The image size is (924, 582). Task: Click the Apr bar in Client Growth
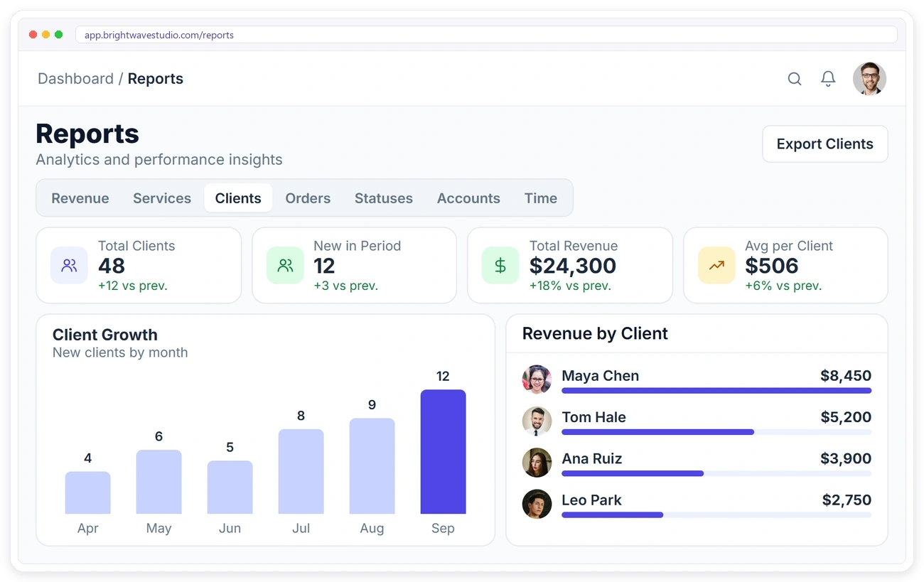pos(87,492)
